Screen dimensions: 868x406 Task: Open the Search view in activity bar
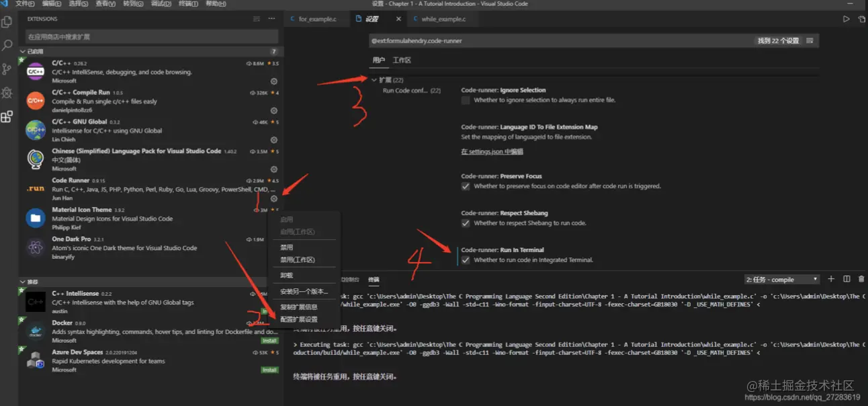[x=7, y=45]
